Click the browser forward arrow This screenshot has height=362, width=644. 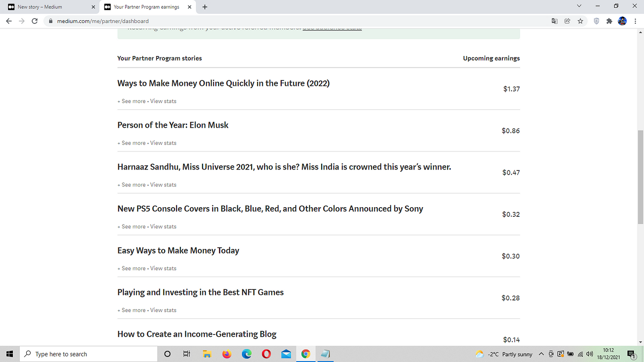click(22, 21)
